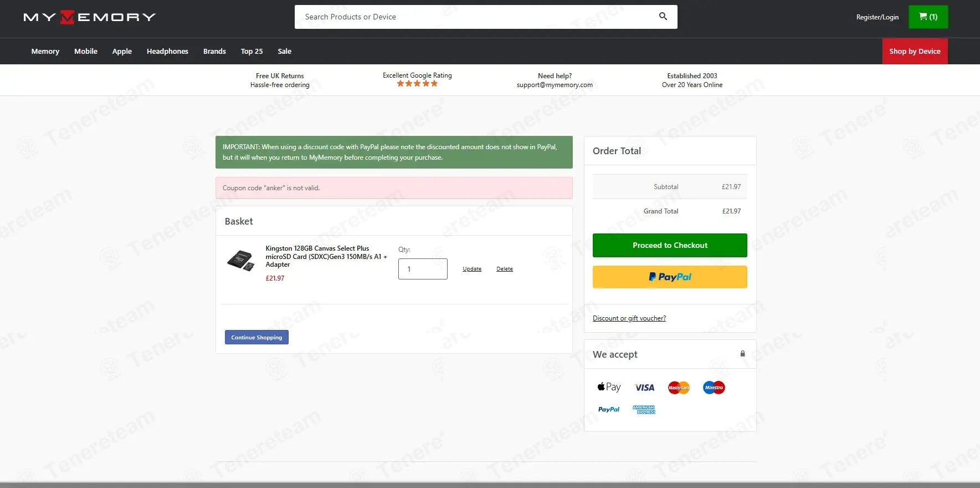Expand Discount or gift voucher link
Viewport: 980px width, 488px height.
[x=629, y=318]
